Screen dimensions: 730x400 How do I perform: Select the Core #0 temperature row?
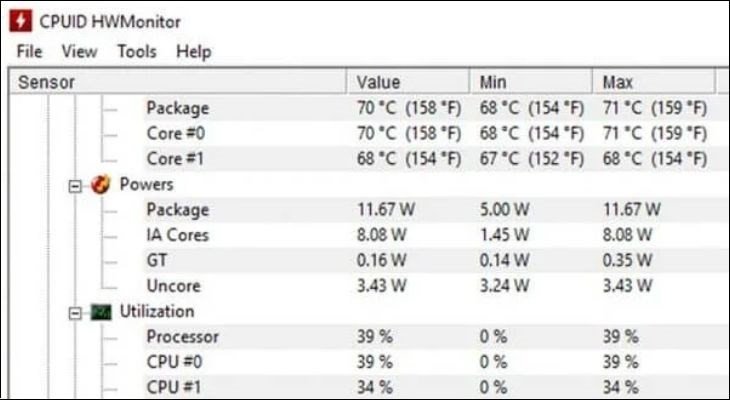coord(176,133)
